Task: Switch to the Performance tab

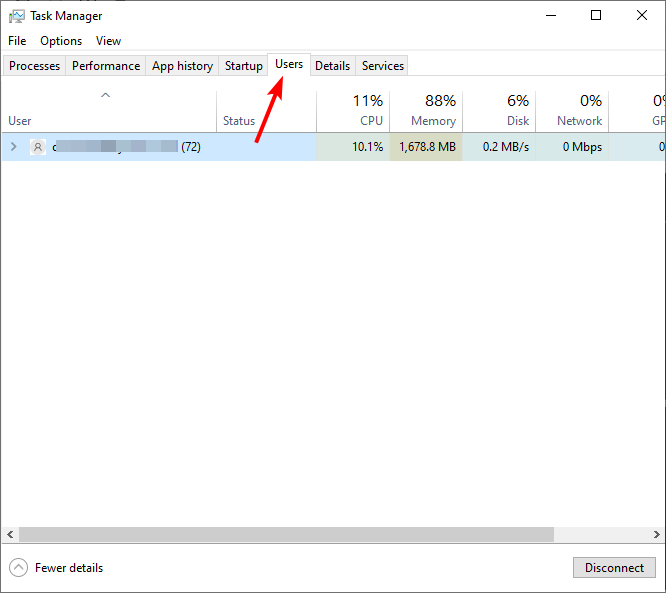Action: 106,66
